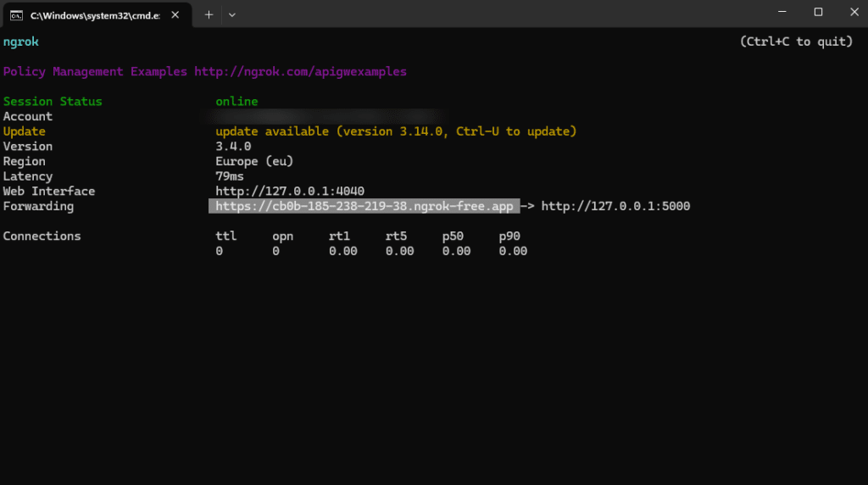Click highlighted ngrok-free.app forwarding URL
This screenshot has height=485, width=868.
coord(364,206)
